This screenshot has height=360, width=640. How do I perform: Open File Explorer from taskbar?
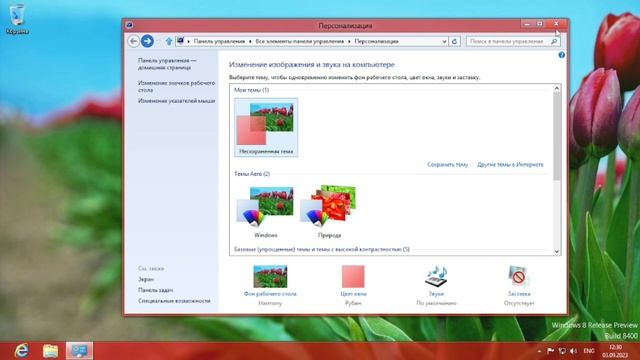[50, 351]
